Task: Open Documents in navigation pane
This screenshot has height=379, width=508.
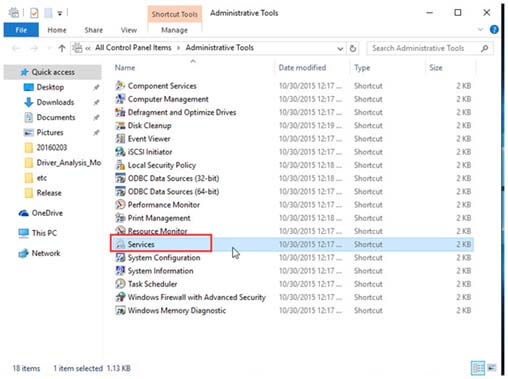Action: (56, 117)
